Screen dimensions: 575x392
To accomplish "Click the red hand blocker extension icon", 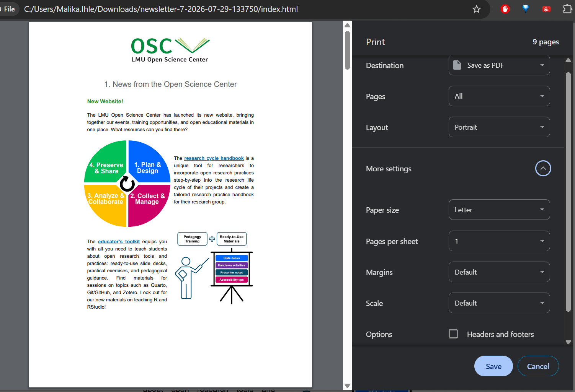I will point(505,9).
